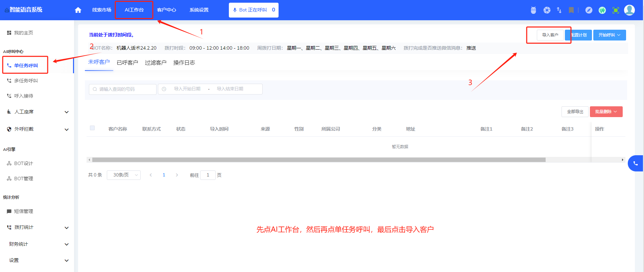Click the home icon in top navigation
The height and width of the screenshot is (272, 644).
tap(78, 10)
